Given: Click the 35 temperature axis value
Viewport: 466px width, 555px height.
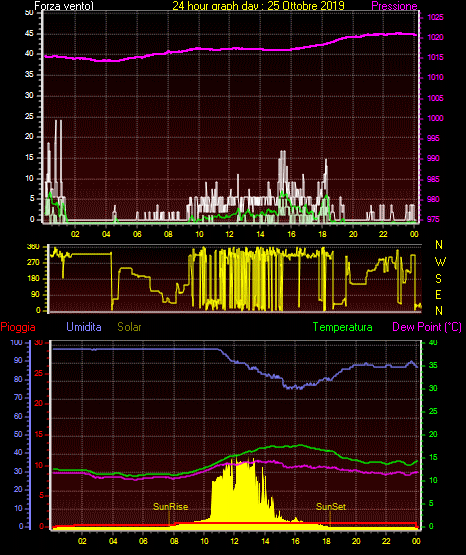Looking at the screenshot, I should [x=433, y=365].
